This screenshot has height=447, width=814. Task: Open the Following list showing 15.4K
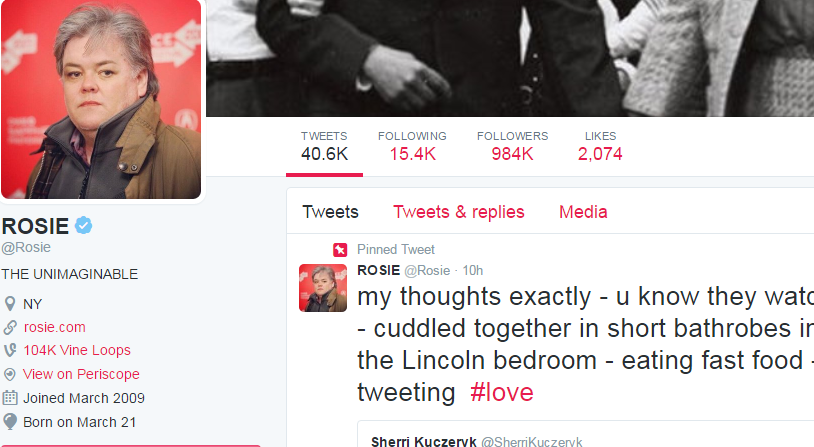(412, 147)
